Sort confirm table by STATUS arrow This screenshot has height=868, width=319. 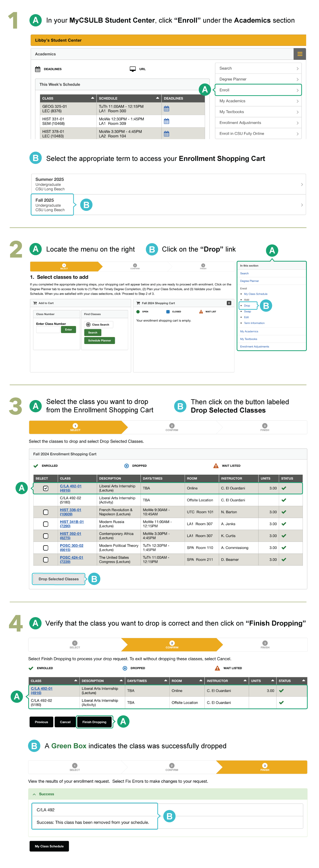[304, 680]
